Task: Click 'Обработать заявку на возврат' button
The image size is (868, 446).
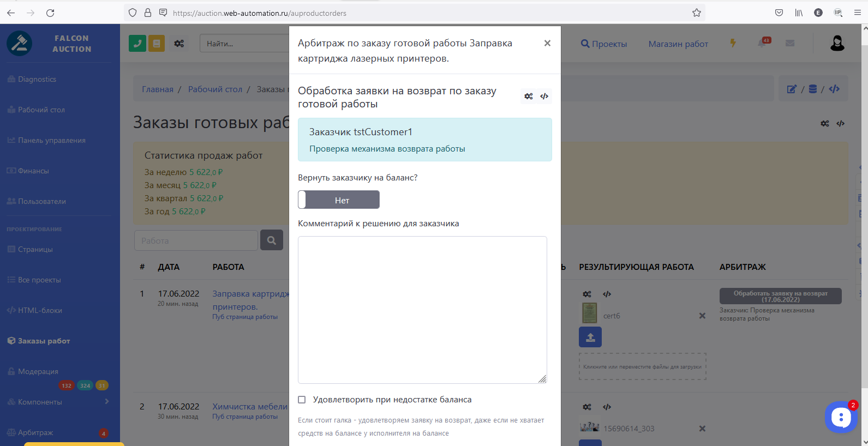Action: coord(780,296)
